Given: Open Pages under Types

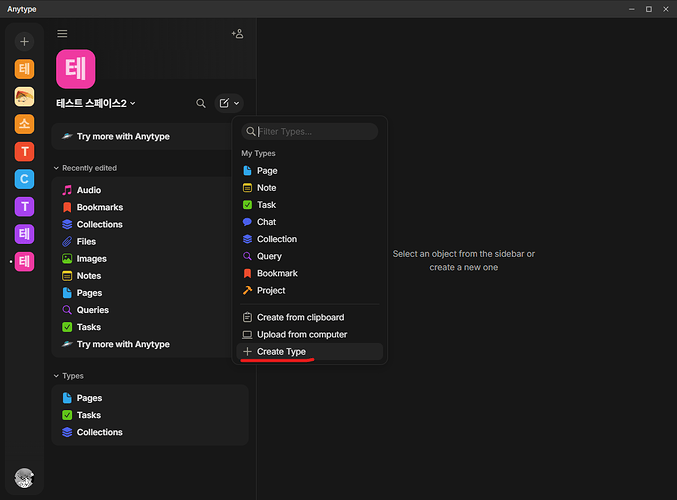Looking at the screenshot, I should click(x=150, y=398).
